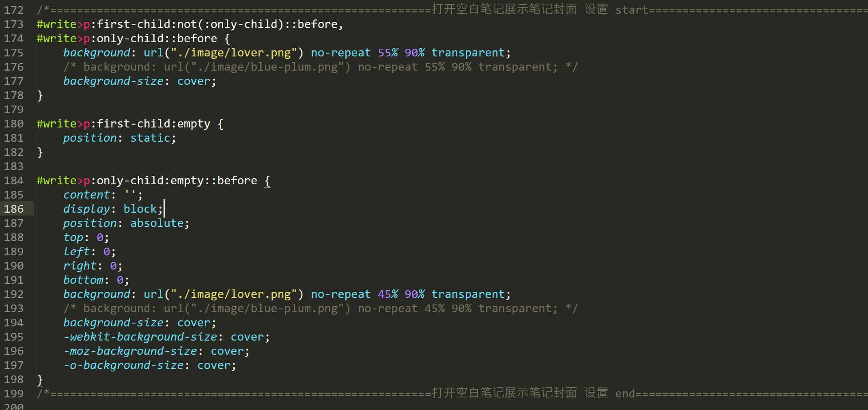Click the commented blue-plum.png line 176

pos(321,67)
